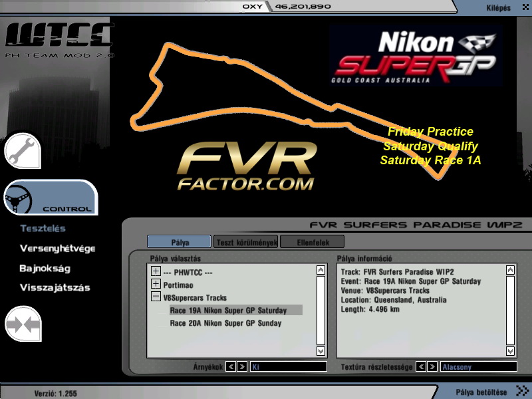Image resolution: width=532 pixels, height=399 pixels.
Task: Click track list scrollbar down arrow
Action: pyautogui.click(x=321, y=351)
